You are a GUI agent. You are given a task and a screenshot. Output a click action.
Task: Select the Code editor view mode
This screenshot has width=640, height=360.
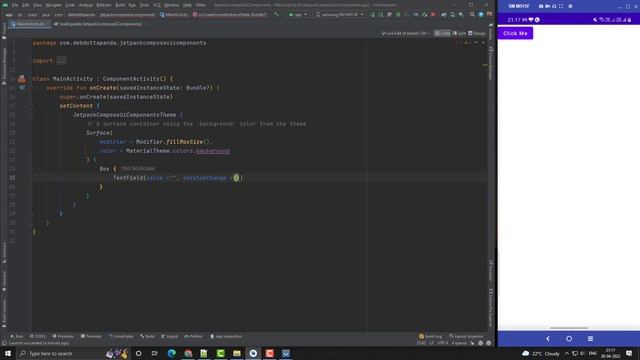click(x=442, y=33)
